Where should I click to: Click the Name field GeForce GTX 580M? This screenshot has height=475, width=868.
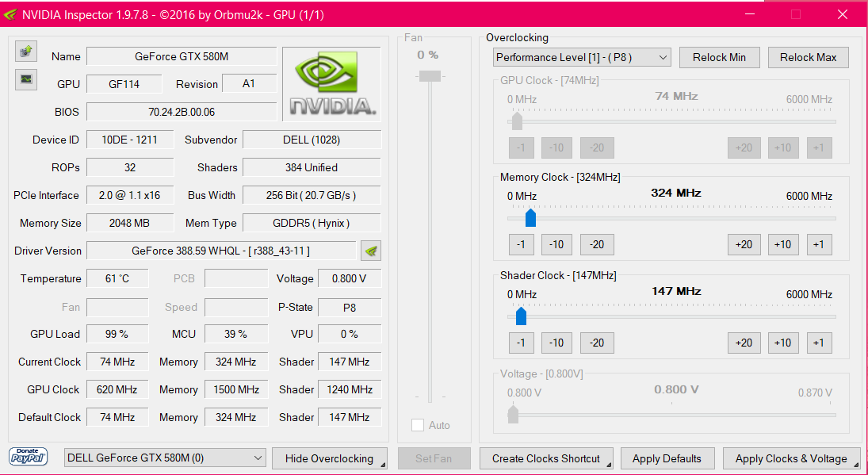pyautogui.click(x=182, y=56)
